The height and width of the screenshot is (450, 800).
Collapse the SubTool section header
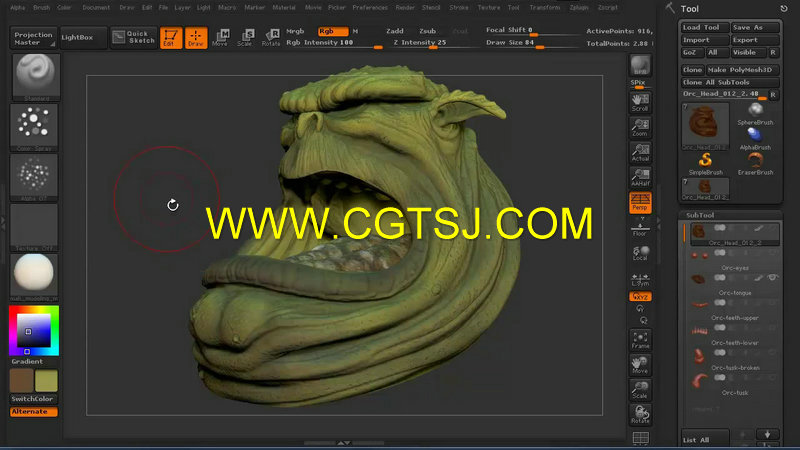[699, 215]
